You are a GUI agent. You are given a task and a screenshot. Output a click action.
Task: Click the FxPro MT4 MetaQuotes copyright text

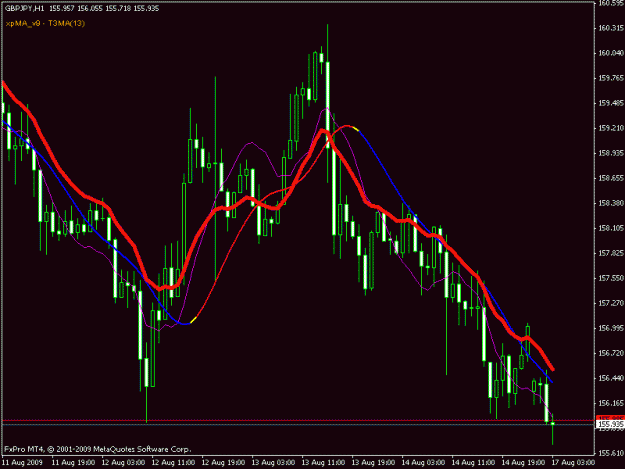coord(98,449)
